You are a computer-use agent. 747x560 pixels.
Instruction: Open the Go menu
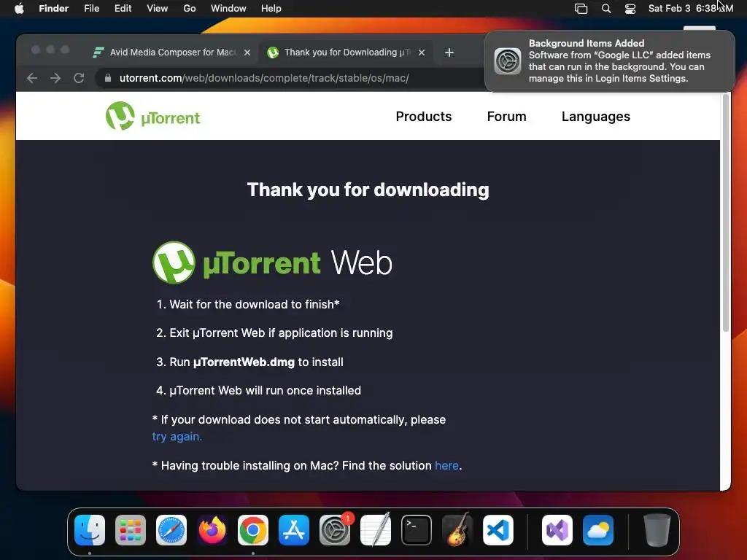(x=190, y=9)
